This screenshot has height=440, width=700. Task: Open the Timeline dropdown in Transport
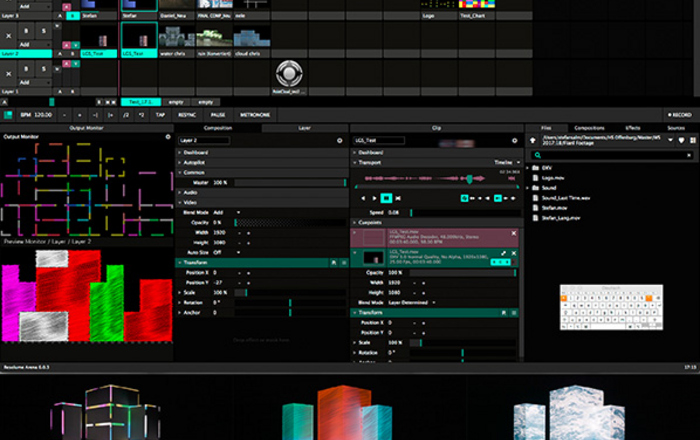click(x=505, y=161)
